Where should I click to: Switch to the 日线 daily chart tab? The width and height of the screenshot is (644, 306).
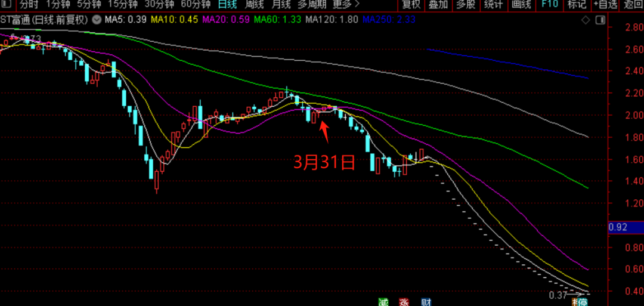coord(227,5)
